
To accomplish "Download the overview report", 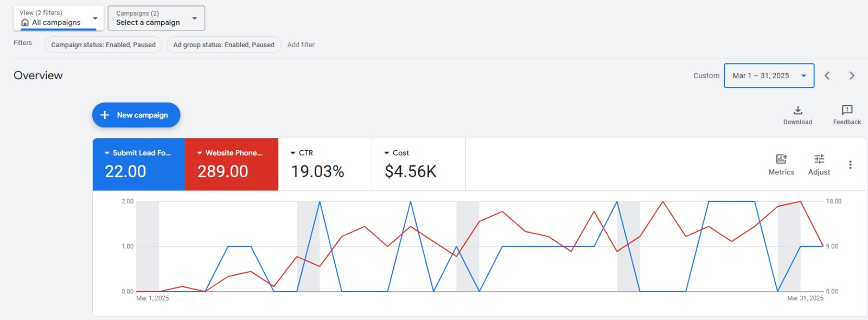I will point(797,115).
